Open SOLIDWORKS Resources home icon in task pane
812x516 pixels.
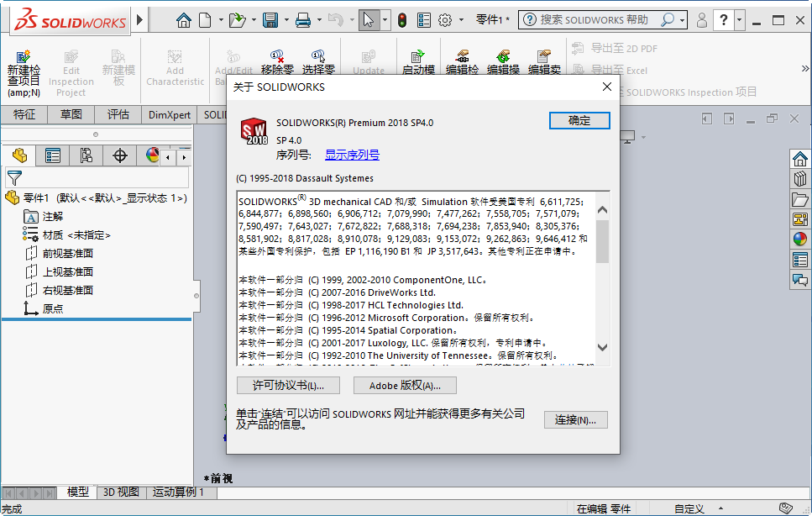click(800, 159)
